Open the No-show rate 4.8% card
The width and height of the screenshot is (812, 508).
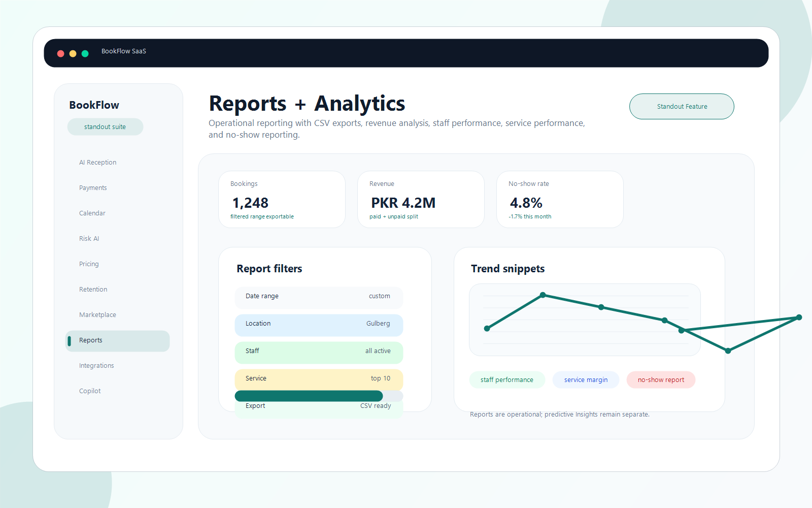point(560,200)
